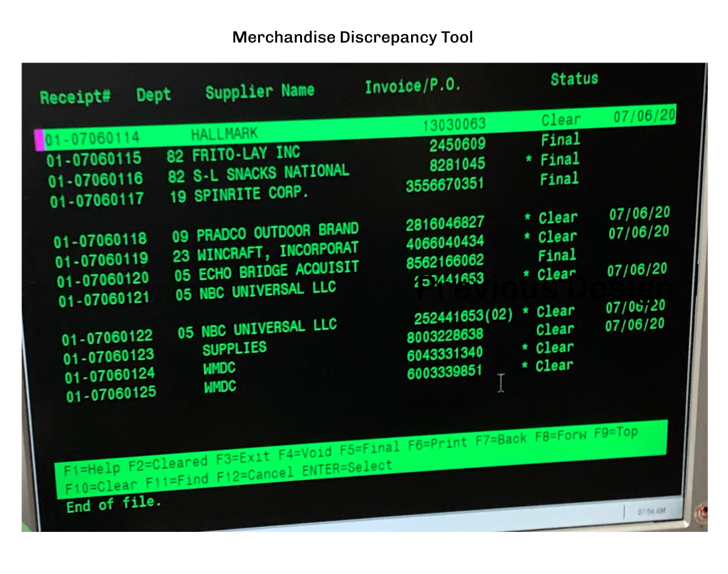Image resolution: width=728 pixels, height=574 pixels.
Task: Click invoice number 4066040434
Action: click(445, 243)
